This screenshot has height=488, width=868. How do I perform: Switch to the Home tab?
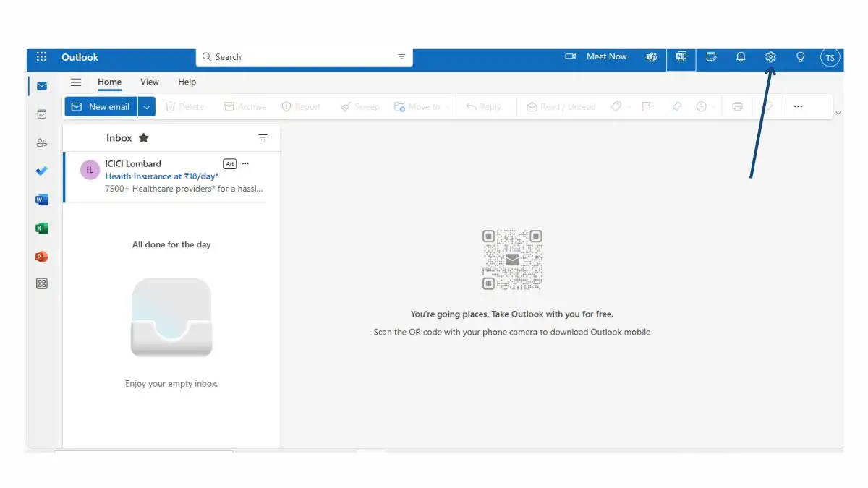pyautogui.click(x=110, y=82)
